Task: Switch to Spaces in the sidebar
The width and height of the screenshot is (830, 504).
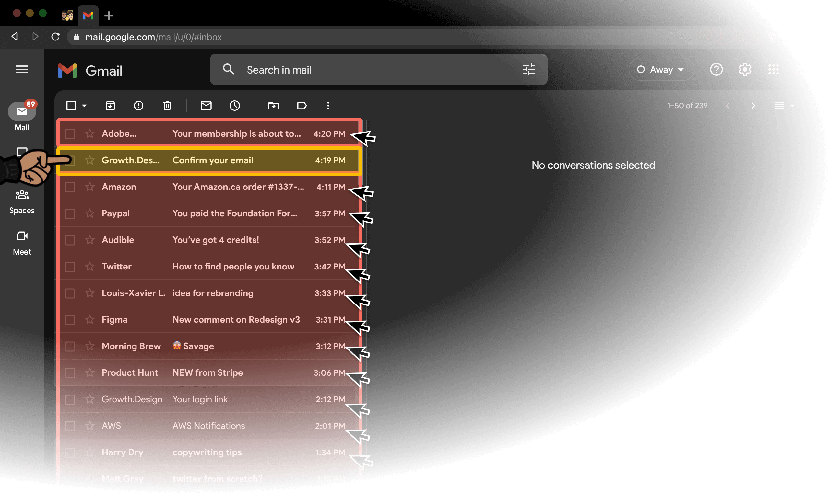Action: tap(22, 202)
